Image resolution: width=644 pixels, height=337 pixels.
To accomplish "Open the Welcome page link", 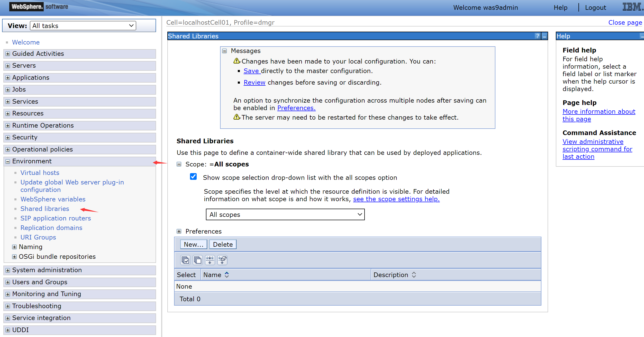I will (x=26, y=42).
